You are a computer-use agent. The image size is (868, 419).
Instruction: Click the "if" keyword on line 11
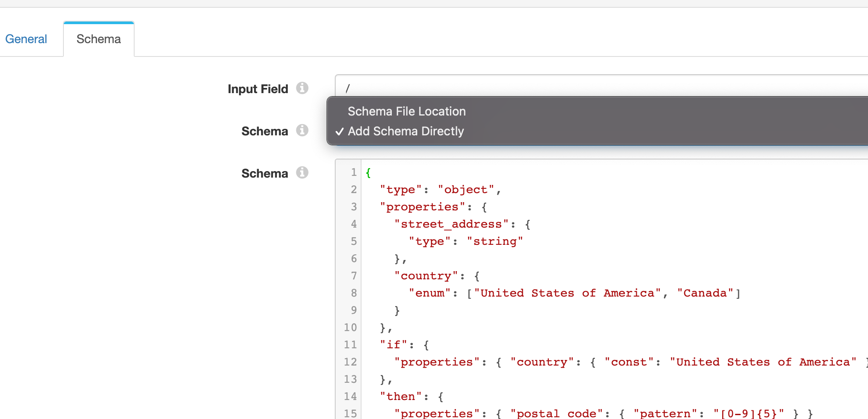pyautogui.click(x=393, y=345)
